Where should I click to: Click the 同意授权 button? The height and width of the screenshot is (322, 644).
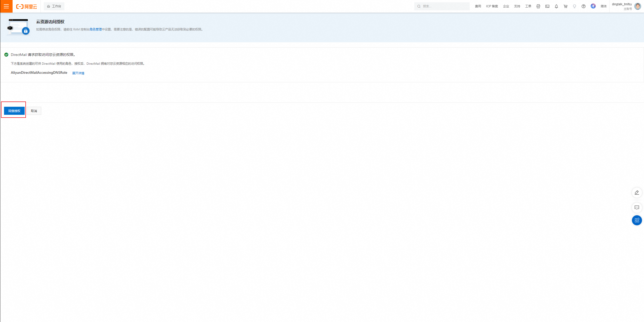[x=14, y=111]
